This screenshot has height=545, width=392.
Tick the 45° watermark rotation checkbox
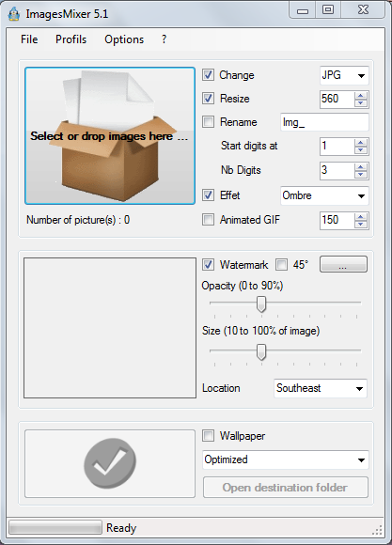pyautogui.click(x=281, y=264)
